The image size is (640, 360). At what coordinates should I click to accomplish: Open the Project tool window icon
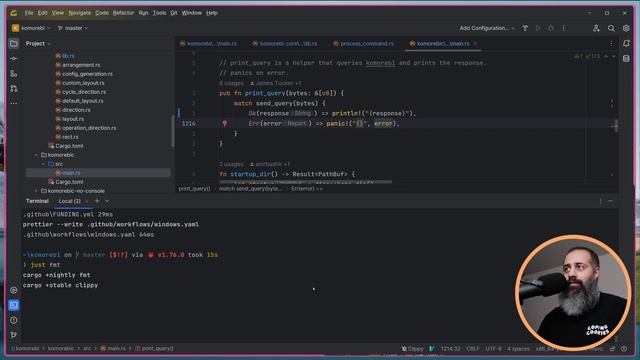pyautogui.click(x=14, y=43)
